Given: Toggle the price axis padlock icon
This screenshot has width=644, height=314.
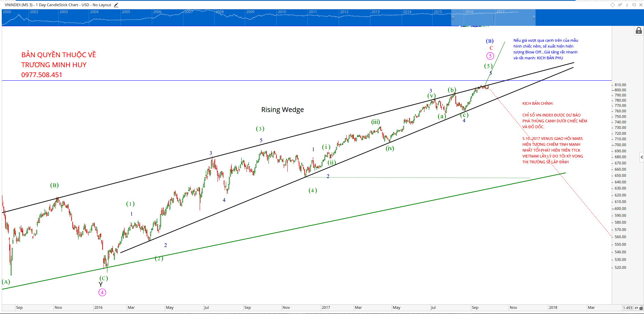Looking at the screenshot, I should click(x=638, y=31).
